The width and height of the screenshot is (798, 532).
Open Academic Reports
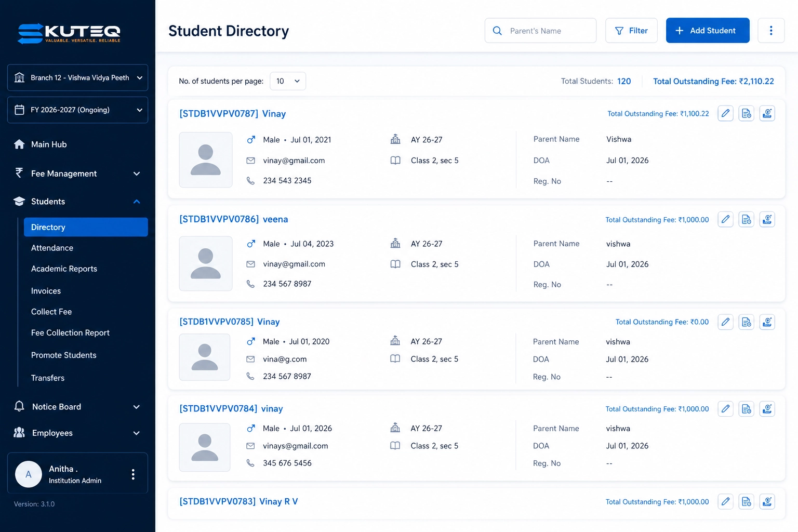[64, 269]
